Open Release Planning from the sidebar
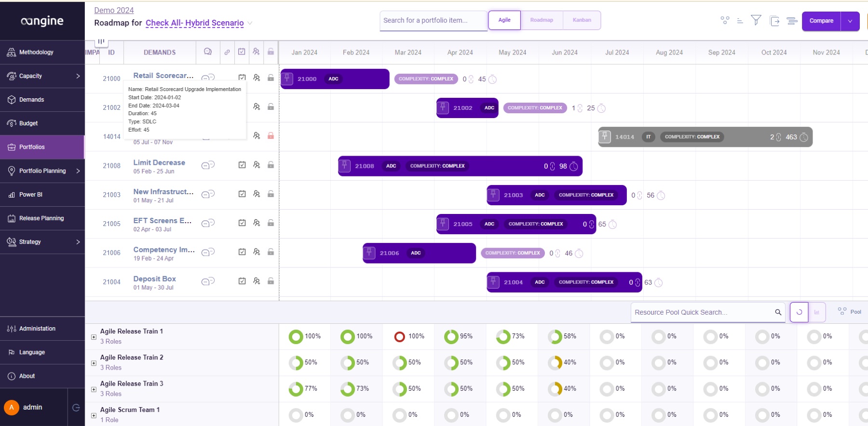The height and width of the screenshot is (426, 868). click(x=42, y=218)
